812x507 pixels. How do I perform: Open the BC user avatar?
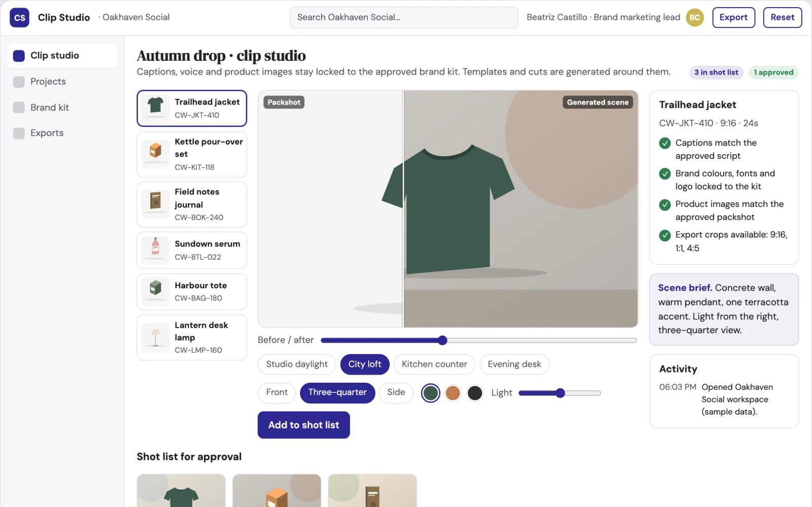click(x=695, y=17)
